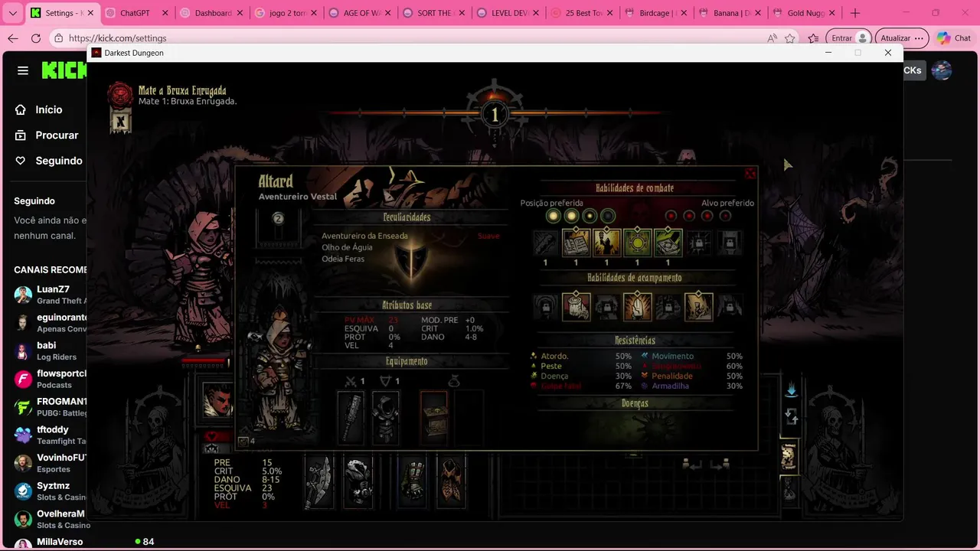The image size is (980, 551).
Task: Switch to 25 Best Tower browser tab
Action: [581, 13]
